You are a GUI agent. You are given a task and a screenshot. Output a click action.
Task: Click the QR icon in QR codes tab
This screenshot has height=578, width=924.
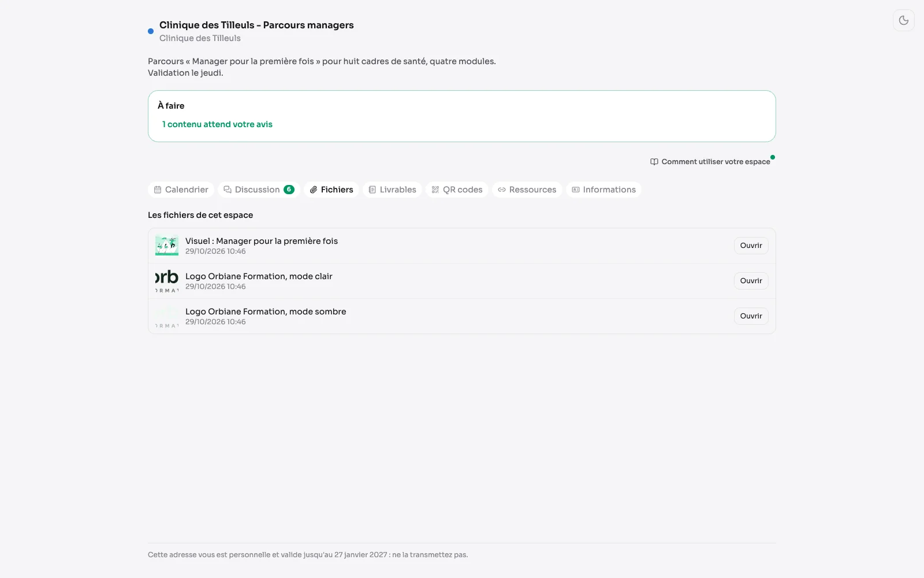pyautogui.click(x=435, y=190)
